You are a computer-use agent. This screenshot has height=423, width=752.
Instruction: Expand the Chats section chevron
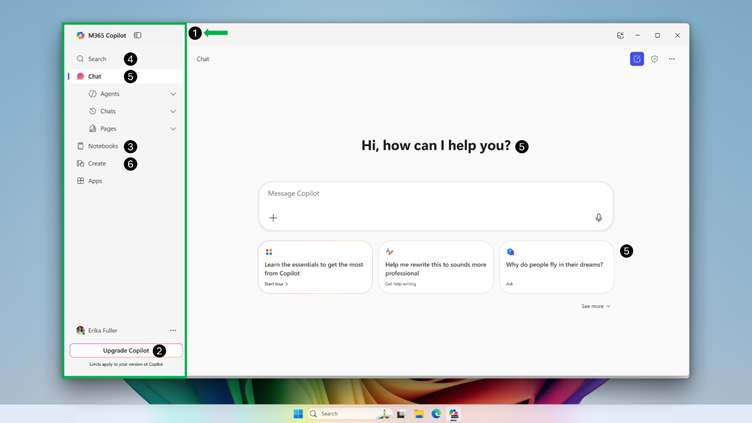point(173,111)
